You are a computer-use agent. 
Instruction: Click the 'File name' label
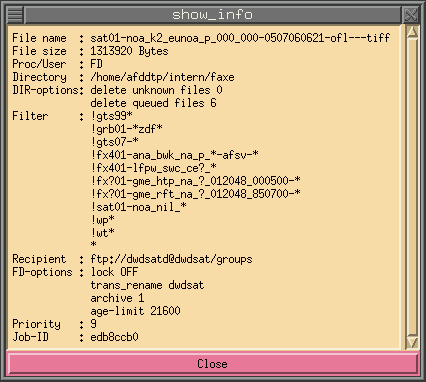pos(39,38)
